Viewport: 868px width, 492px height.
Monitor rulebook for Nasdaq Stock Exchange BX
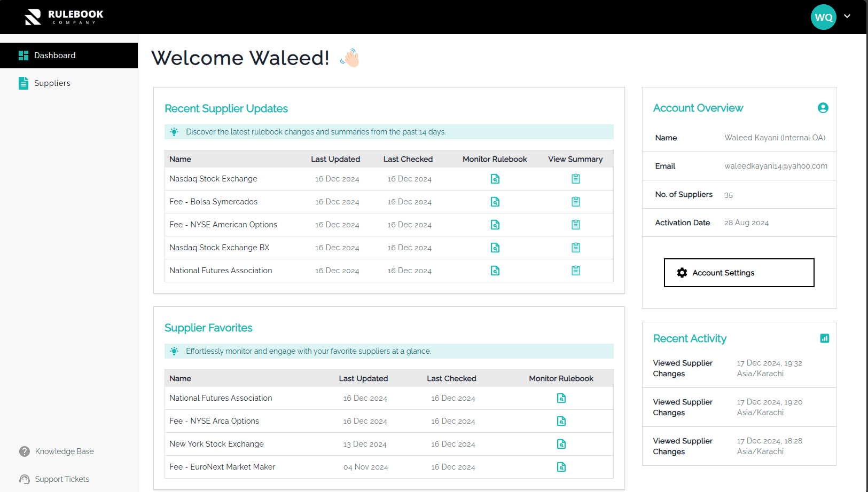tap(495, 248)
